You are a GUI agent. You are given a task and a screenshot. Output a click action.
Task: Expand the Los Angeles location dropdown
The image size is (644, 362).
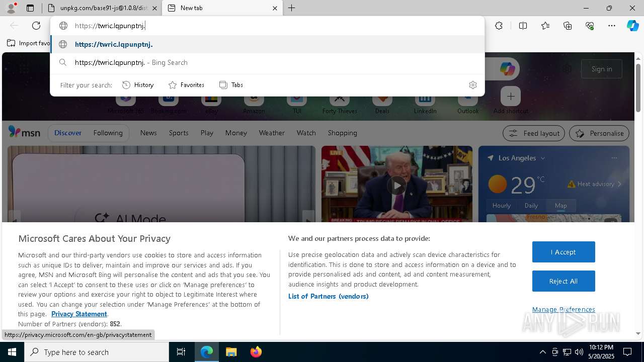pyautogui.click(x=542, y=158)
